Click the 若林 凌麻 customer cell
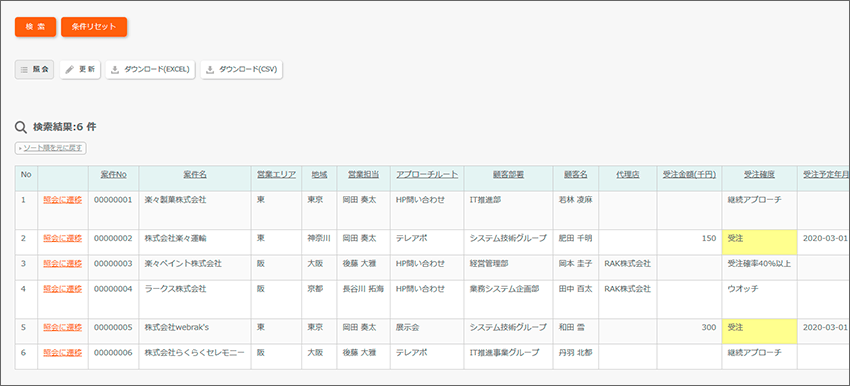The width and height of the screenshot is (850, 386). pyautogui.click(x=576, y=210)
